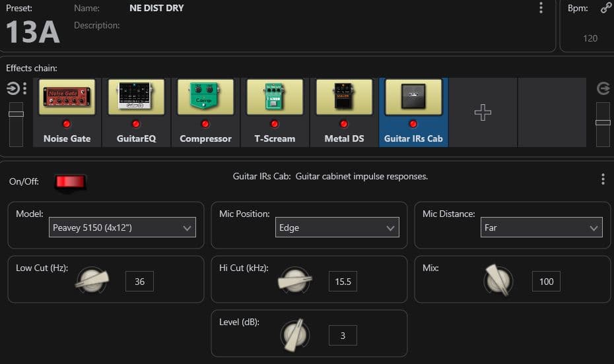Click the output level fader
The width and height of the screenshot is (614, 364).
(603, 123)
